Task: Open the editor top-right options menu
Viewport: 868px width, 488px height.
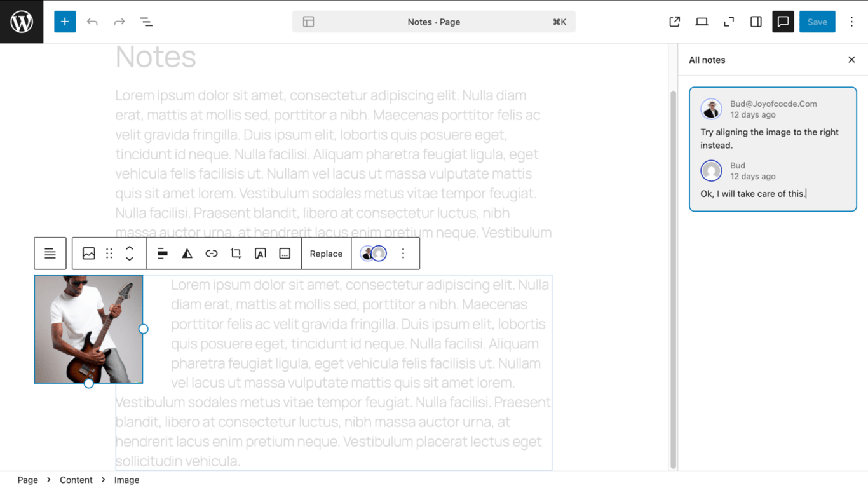Action: coord(851,21)
